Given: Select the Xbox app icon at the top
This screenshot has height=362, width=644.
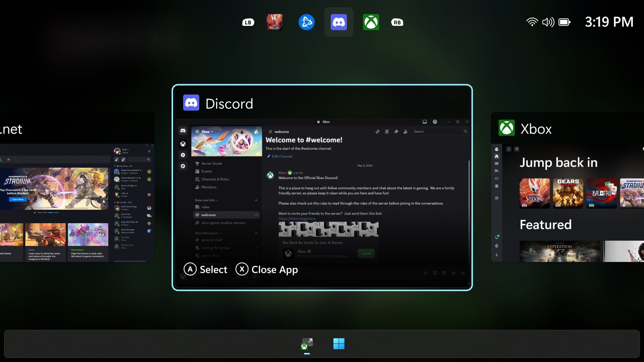Looking at the screenshot, I should [371, 22].
